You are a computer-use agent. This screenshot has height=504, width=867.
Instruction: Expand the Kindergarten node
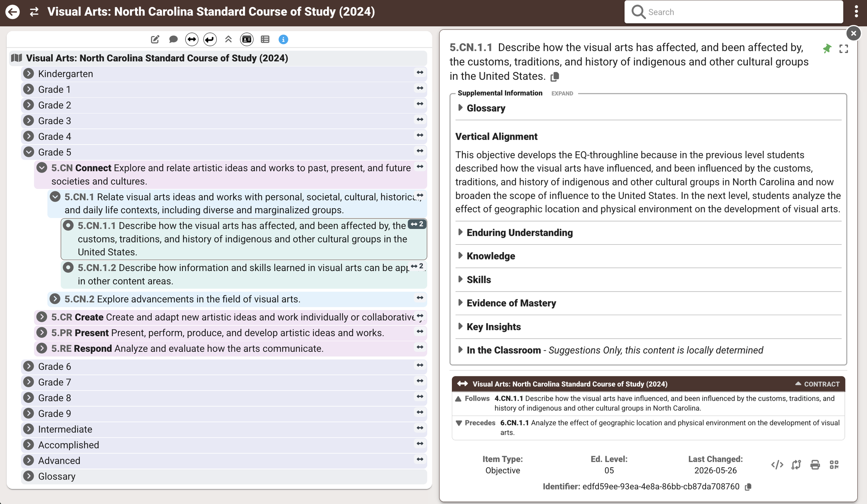click(x=28, y=73)
